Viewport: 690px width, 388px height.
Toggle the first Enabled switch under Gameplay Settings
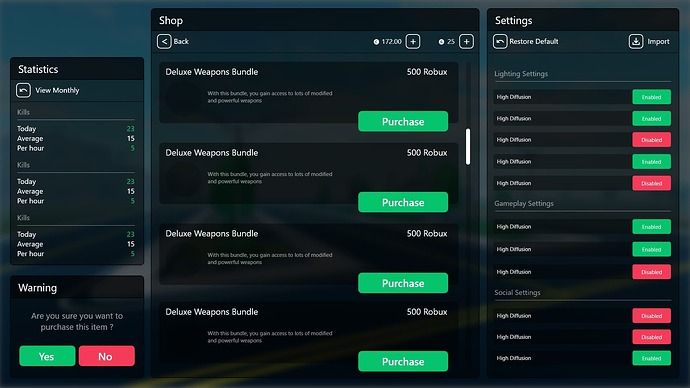pyautogui.click(x=651, y=227)
